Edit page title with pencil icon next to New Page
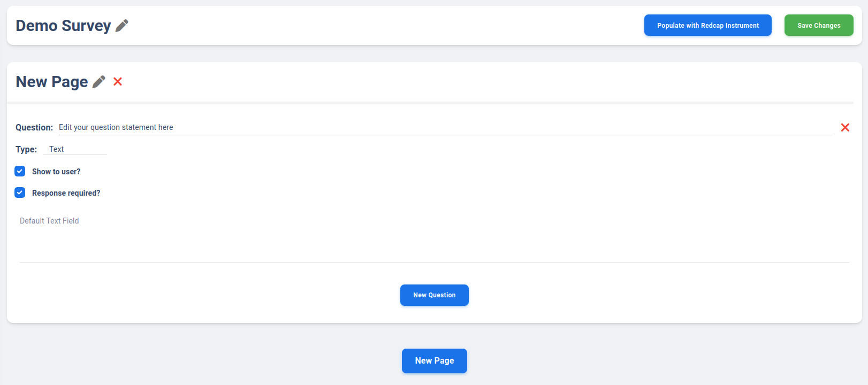Image resolution: width=868 pixels, height=385 pixels. pyautogui.click(x=98, y=81)
